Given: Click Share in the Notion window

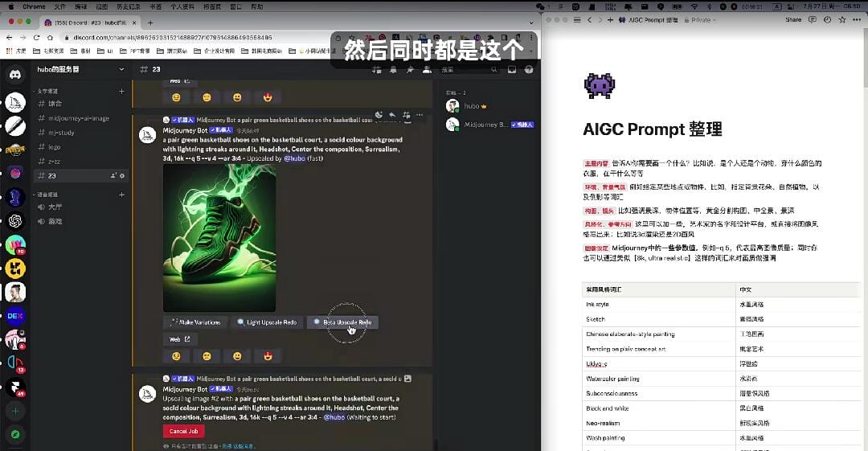Looking at the screenshot, I should pos(793,20).
